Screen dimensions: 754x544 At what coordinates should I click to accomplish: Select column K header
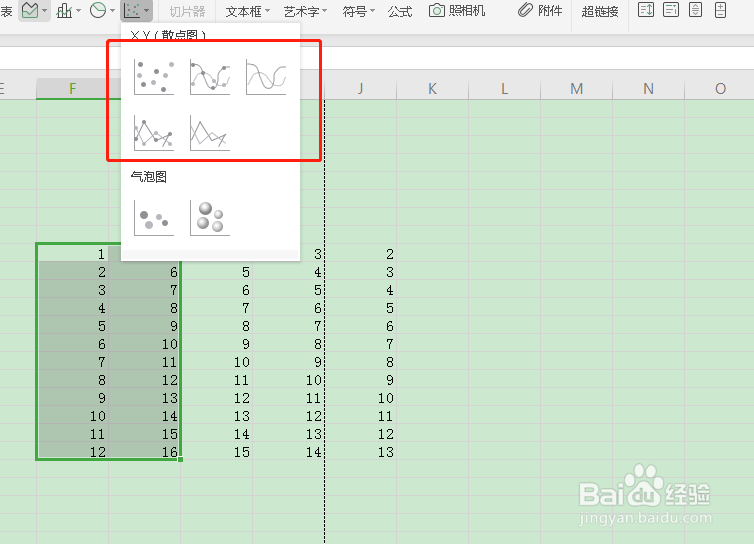[432, 89]
